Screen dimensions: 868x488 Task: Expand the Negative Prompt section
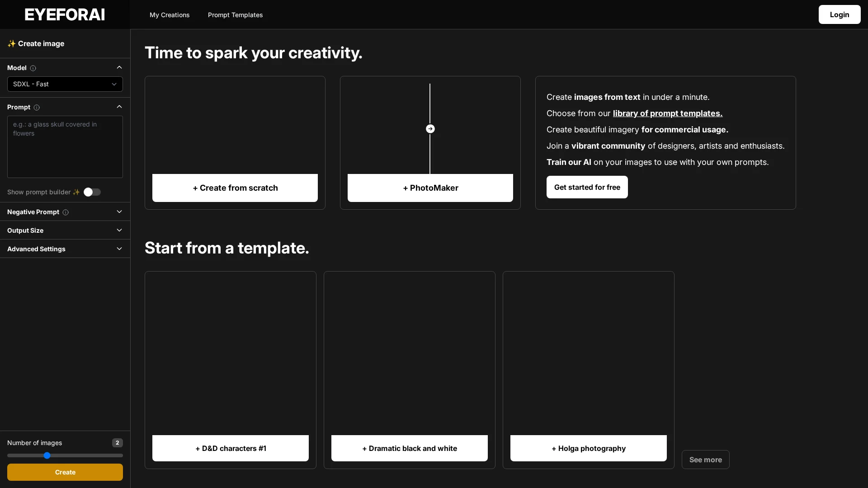119,212
